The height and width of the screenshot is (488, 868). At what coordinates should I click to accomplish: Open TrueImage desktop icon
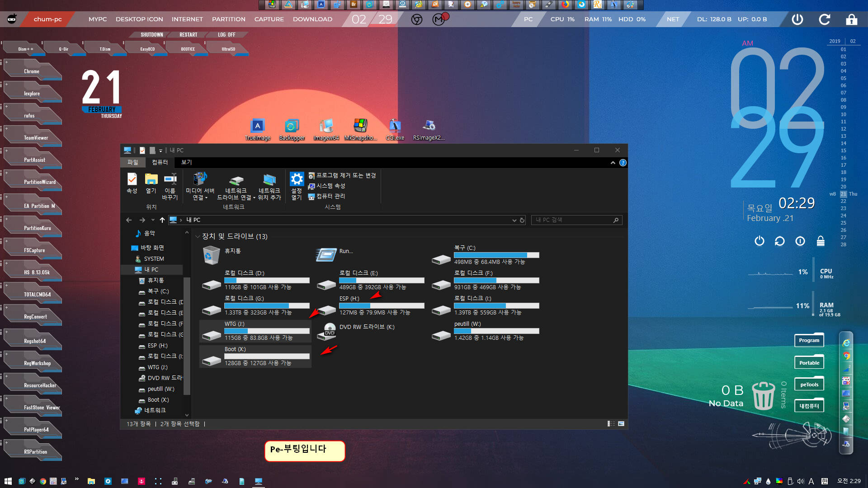coord(257,130)
